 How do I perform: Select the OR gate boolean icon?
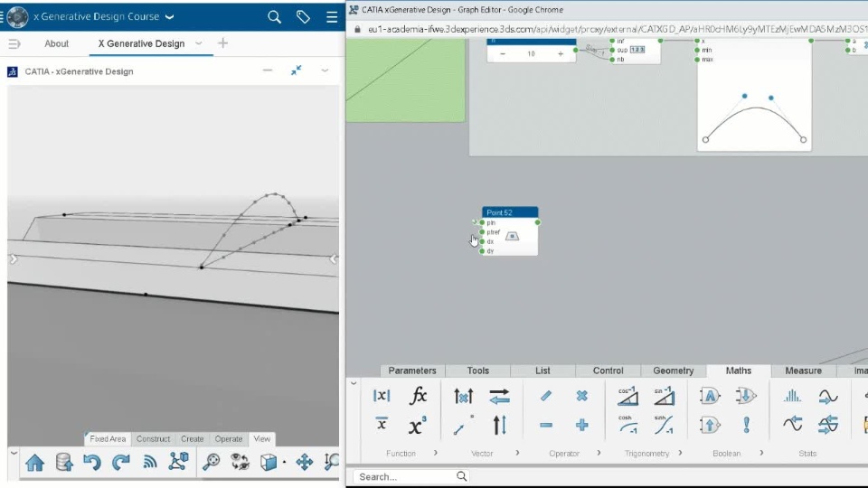[x=746, y=396]
